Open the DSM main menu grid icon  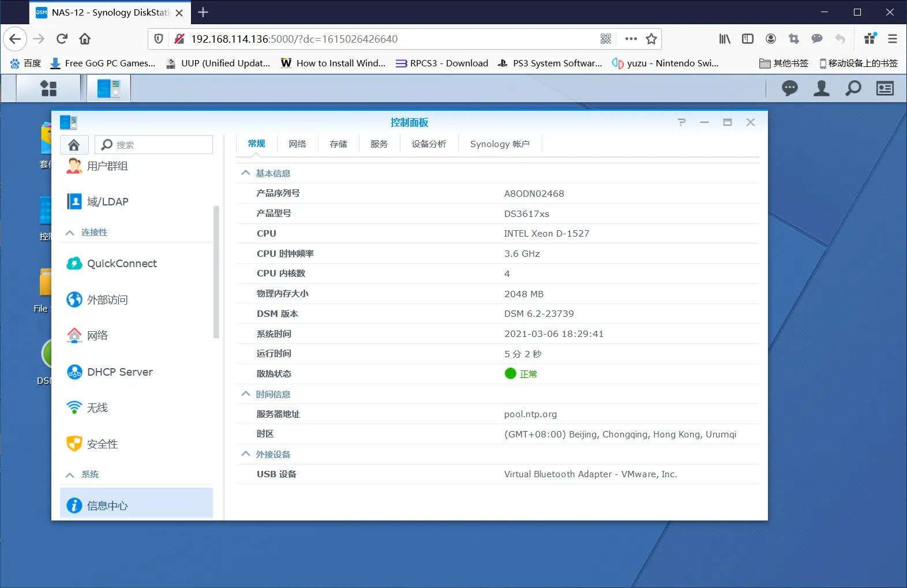[x=48, y=88]
